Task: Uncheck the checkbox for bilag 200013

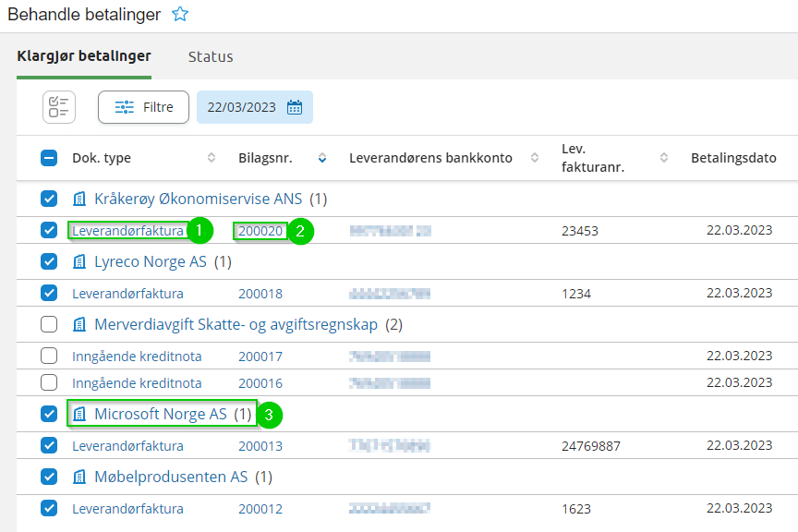Action: click(49, 445)
